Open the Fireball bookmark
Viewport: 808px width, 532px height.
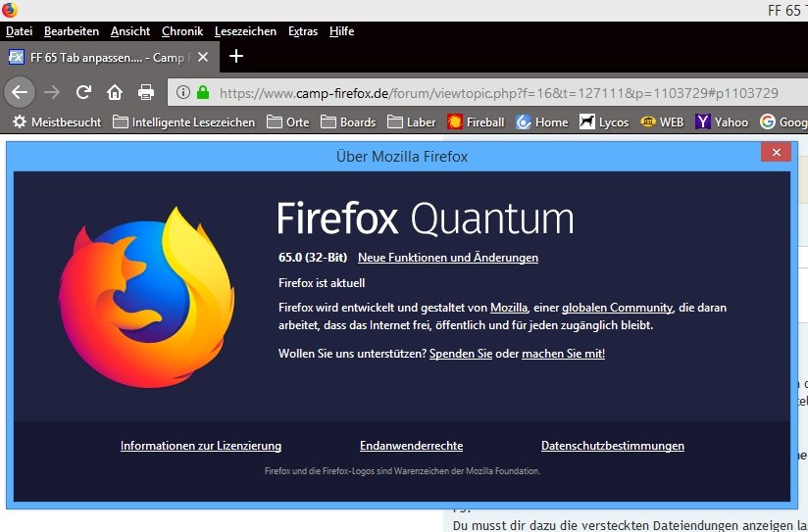click(x=476, y=122)
